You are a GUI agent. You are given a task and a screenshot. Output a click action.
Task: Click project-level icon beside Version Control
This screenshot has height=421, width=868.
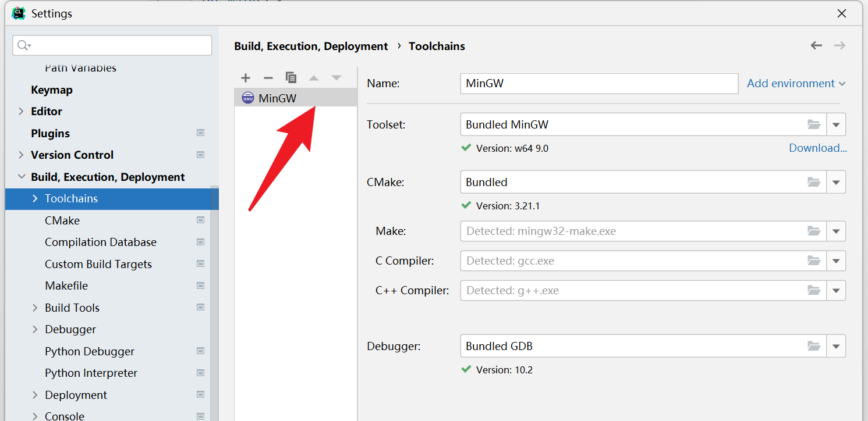[201, 155]
